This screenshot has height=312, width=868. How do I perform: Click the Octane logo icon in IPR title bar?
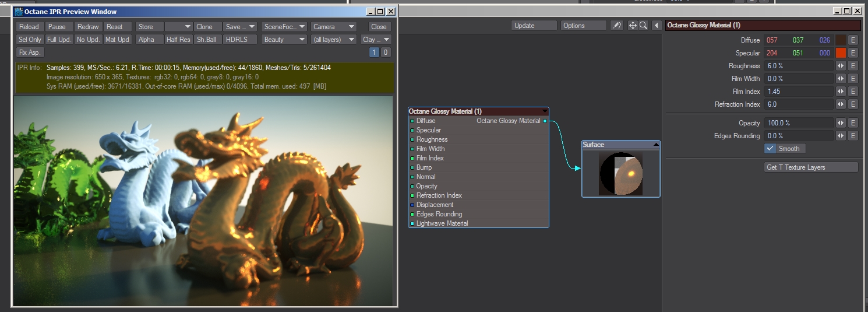click(18, 11)
